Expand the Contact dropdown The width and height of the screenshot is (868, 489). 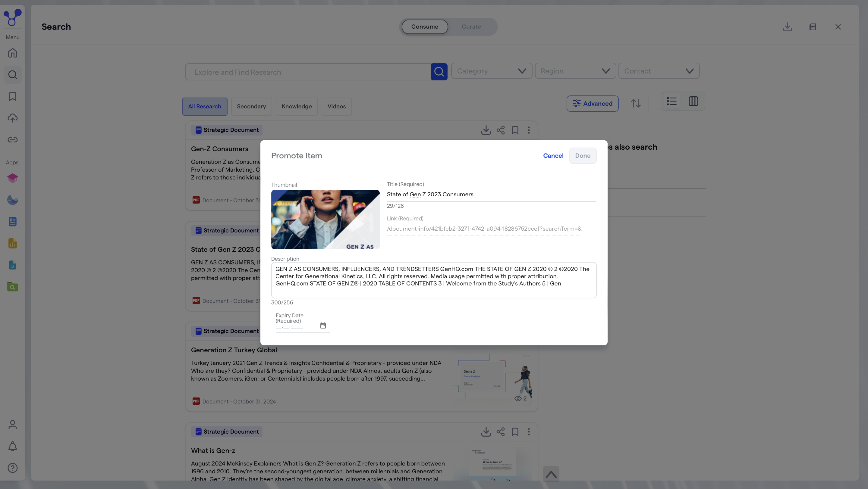659,71
